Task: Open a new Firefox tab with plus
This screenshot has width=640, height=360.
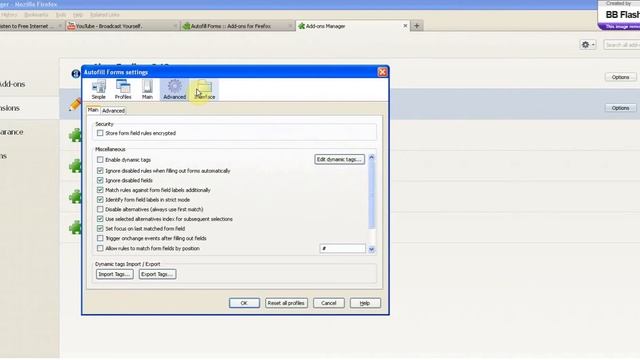Action: [417, 26]
